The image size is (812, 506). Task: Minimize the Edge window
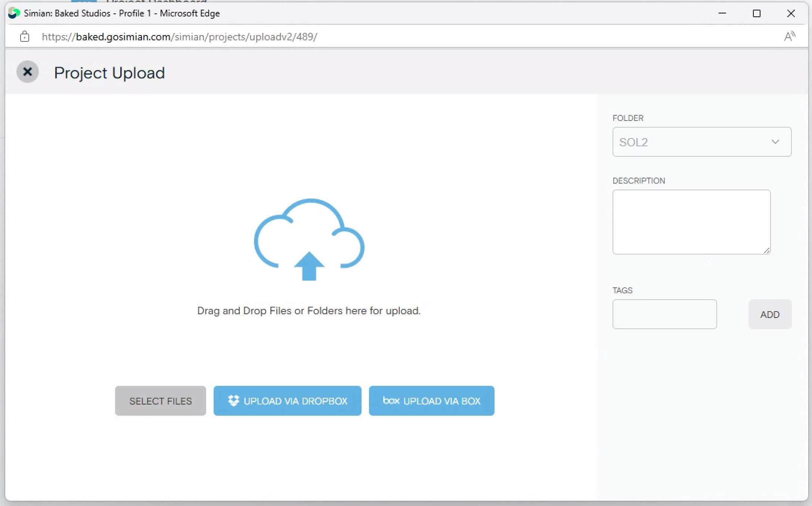(x=722, y=13)
